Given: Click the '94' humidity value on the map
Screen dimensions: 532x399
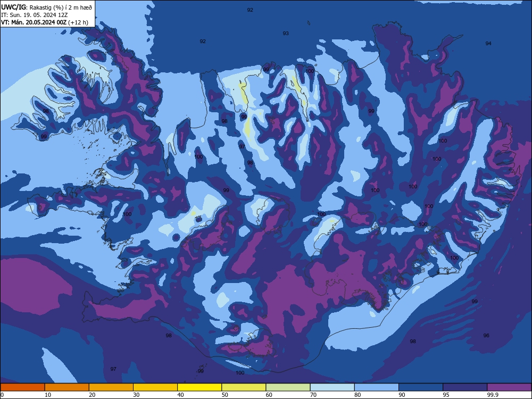Looking at the screenshot, I should pos(488,44).
